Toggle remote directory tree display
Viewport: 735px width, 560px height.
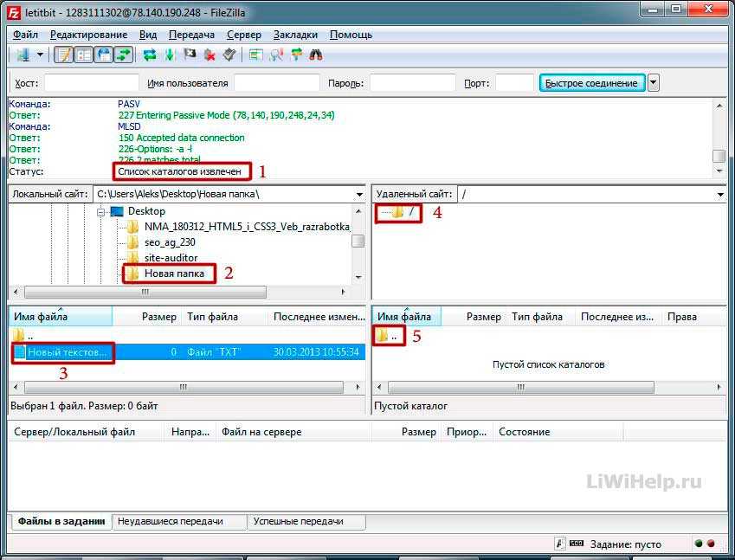(x=104, y=55)
